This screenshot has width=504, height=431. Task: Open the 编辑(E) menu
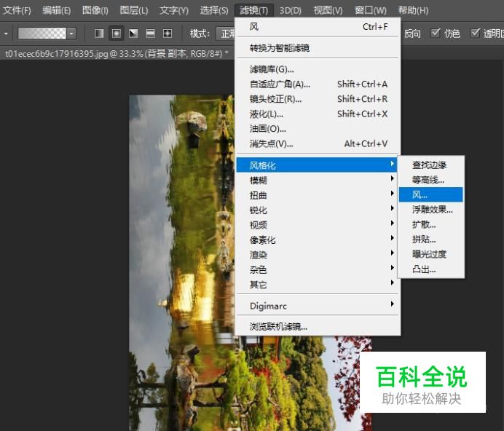(56, 10)
